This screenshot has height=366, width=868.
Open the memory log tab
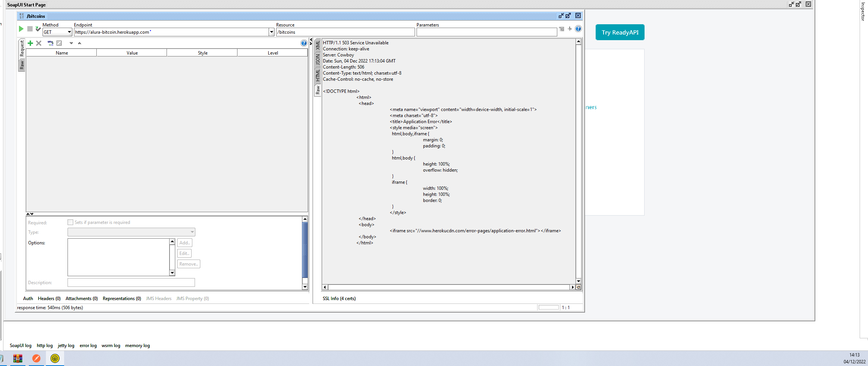137,346
